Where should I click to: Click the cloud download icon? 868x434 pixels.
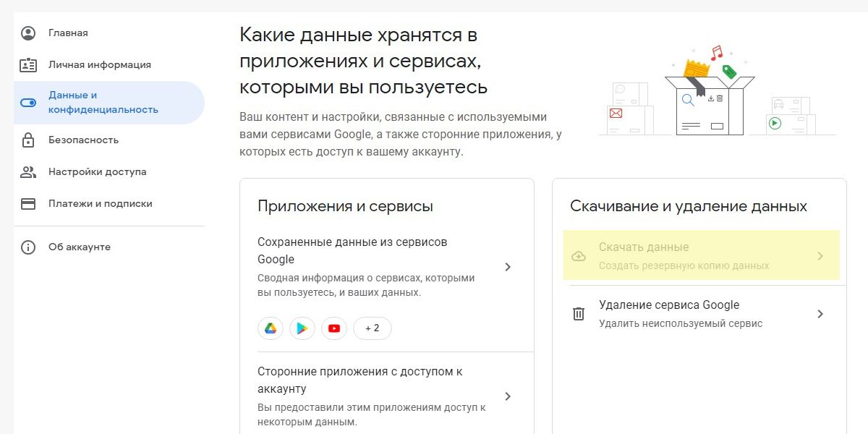[579, 255]
